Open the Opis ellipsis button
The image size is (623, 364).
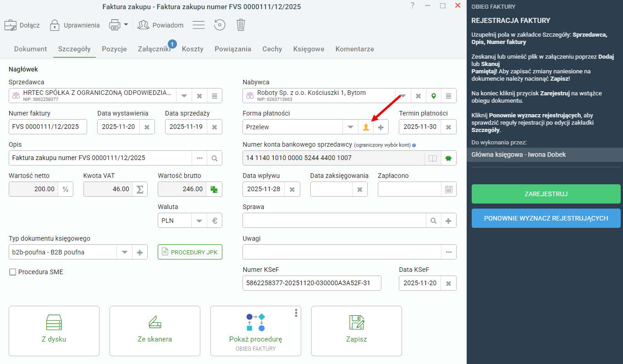point(199,158)
